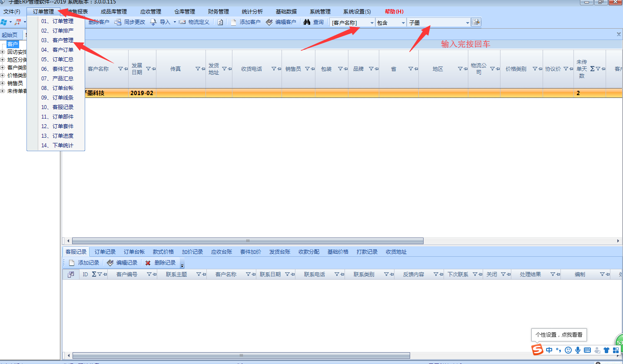Click the 物流定义 toolbar button
623x364 pixels.
(x=194, y=22)
